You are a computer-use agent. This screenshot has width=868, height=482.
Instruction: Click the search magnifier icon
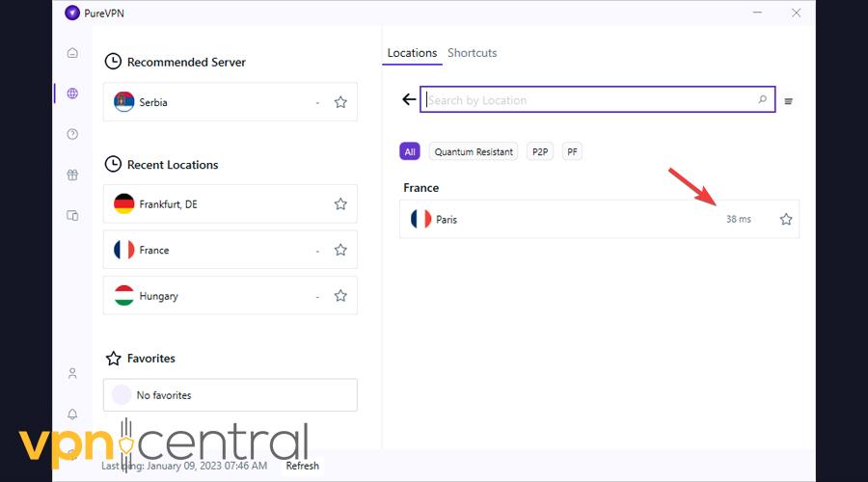(762, 99)
